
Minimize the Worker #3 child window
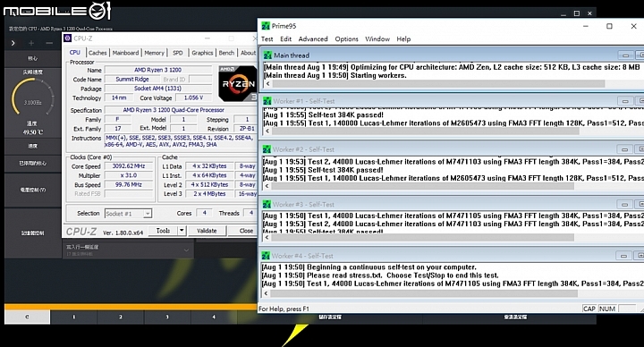tap(624, 204)
